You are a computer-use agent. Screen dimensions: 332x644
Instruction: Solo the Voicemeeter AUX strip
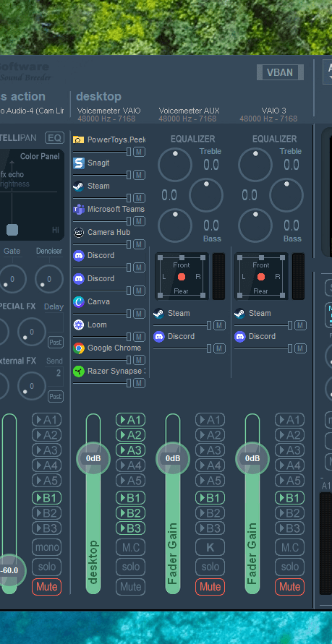[210, 567]
